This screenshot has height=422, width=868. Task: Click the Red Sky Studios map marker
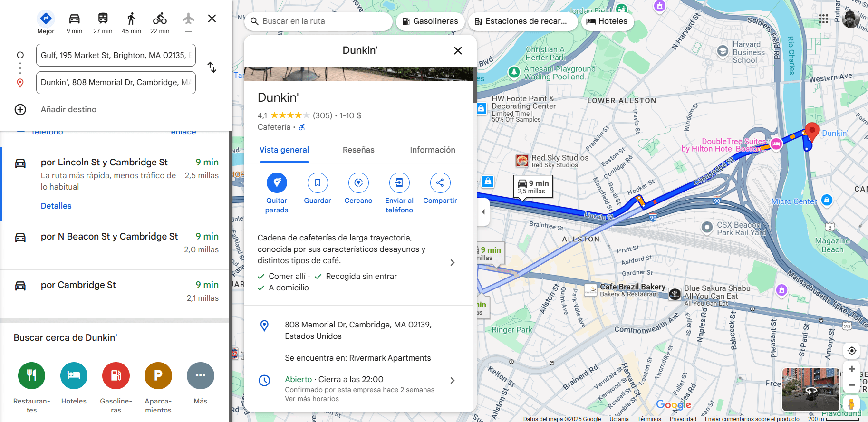[522, 161]
